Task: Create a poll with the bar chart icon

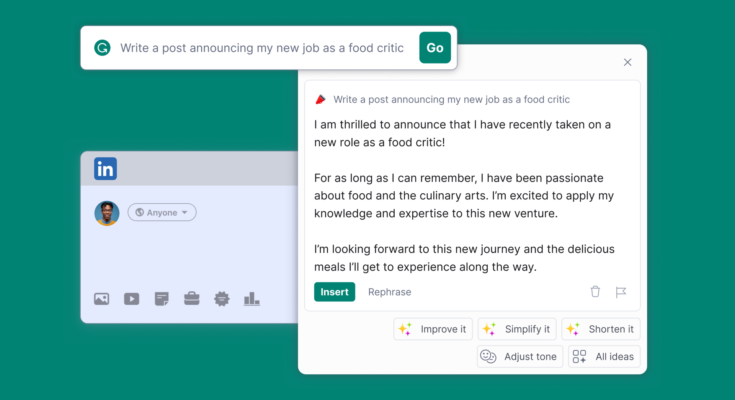Action: coord(252,298)
